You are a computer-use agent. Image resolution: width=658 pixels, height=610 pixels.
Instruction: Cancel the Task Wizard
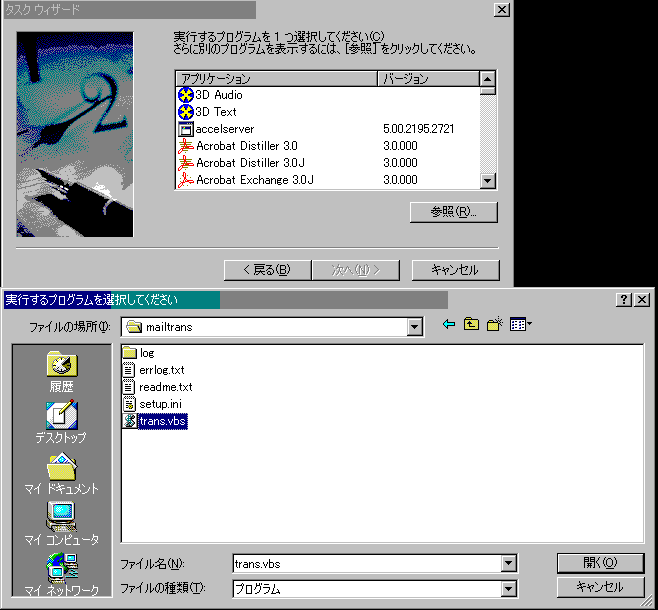point(455,270)
